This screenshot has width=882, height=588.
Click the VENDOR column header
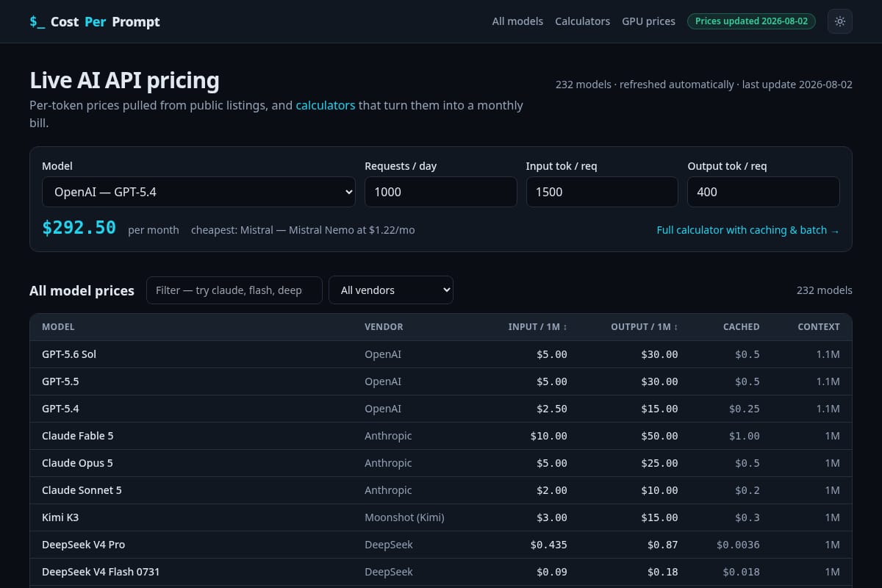[x=384, y=327]
